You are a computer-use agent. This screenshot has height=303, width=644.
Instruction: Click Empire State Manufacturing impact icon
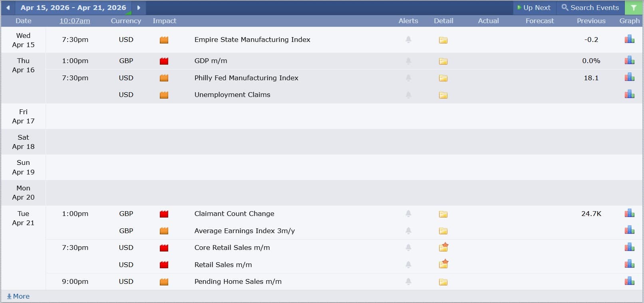click(164, 40)
